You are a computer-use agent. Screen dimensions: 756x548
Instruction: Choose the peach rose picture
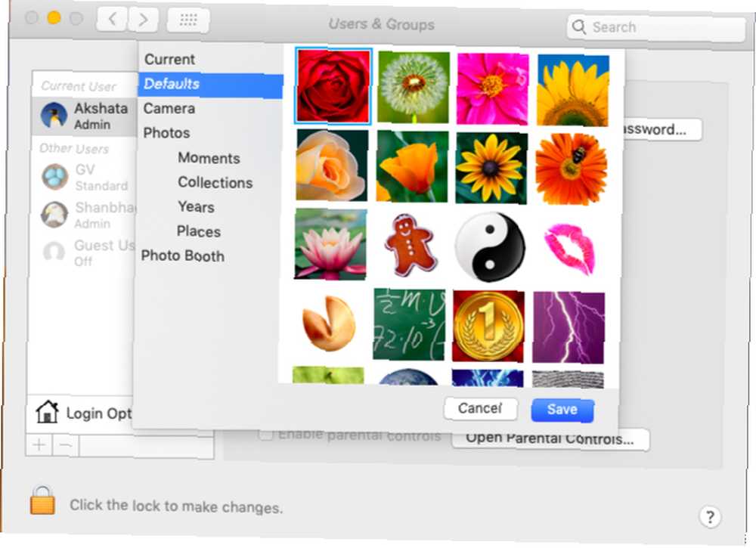tap(332, 166)
